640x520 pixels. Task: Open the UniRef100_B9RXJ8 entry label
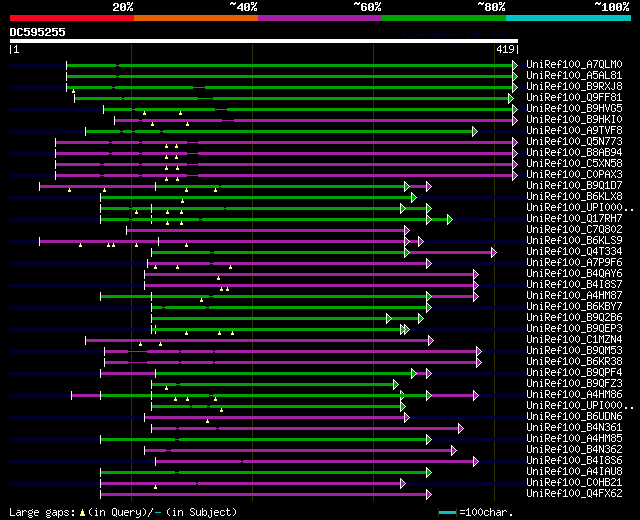pos(574,87)
